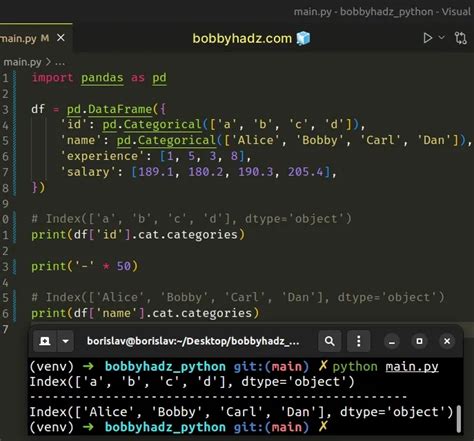Open the run options dropdown arrow
The height and width of the screenshot is (441, 474).
click(x=442, y=37)
